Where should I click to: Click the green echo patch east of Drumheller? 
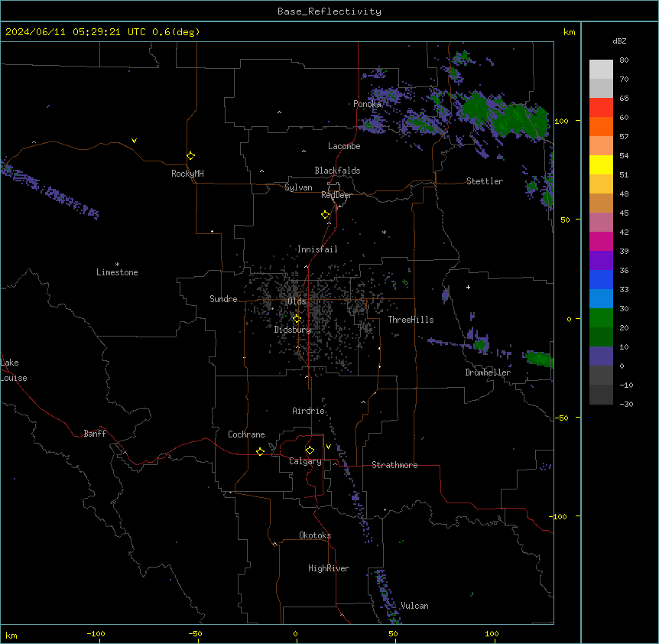[x=539, y=359]
